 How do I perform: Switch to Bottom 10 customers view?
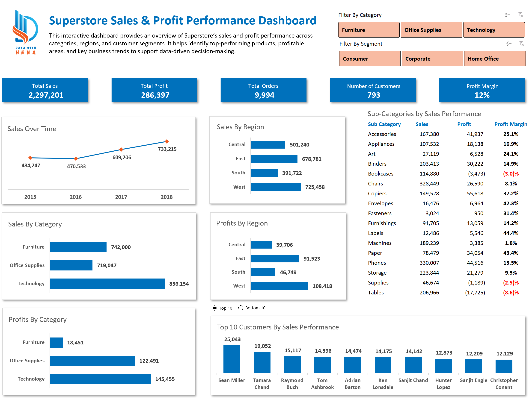pyautogui.click(x=240, y=308)
